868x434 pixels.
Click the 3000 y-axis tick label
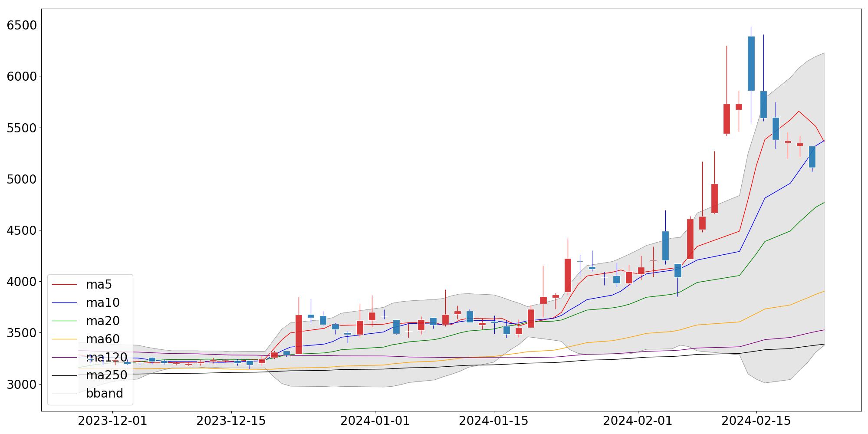[22, 385]
